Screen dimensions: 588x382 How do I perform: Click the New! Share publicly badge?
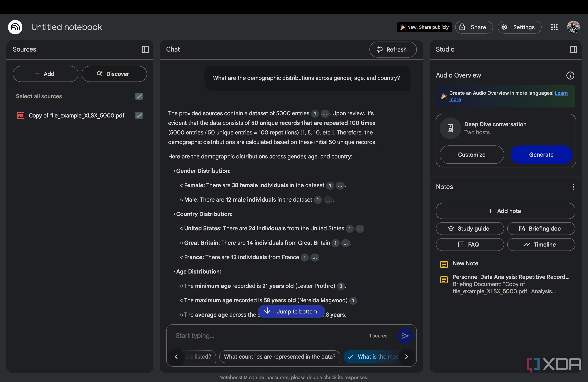424,27
